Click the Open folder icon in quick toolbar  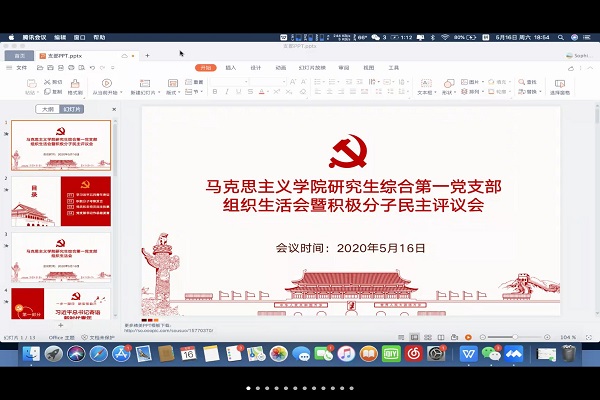(x=40, y=68)
